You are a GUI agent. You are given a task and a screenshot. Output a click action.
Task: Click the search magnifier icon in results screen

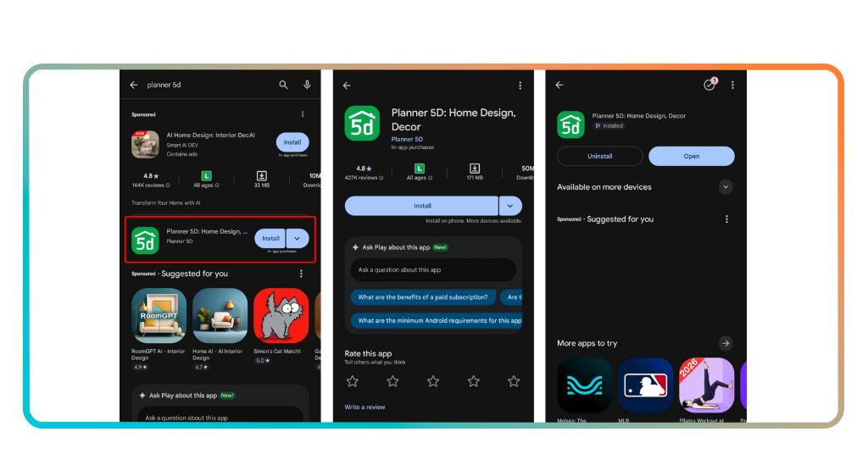coord(284,85)
